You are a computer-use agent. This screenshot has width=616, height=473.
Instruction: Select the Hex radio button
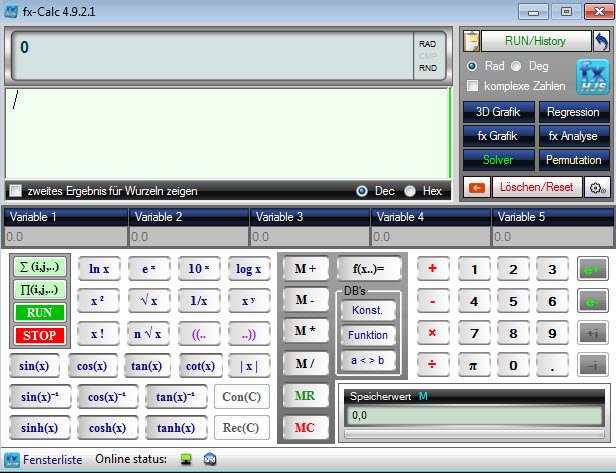pyautogui.click(x=410, y=191)
